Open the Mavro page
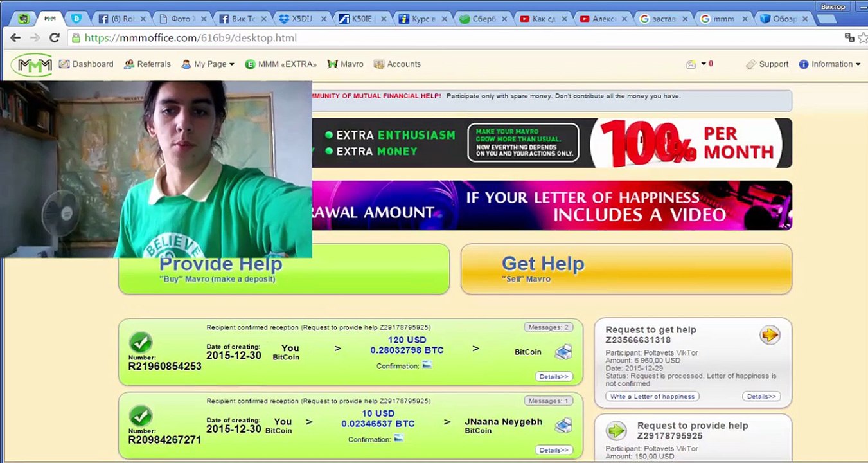 click(346, 64)
